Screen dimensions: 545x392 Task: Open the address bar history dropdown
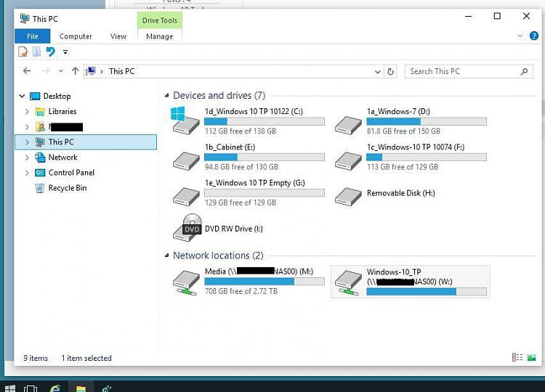click(x=377, y=72)
